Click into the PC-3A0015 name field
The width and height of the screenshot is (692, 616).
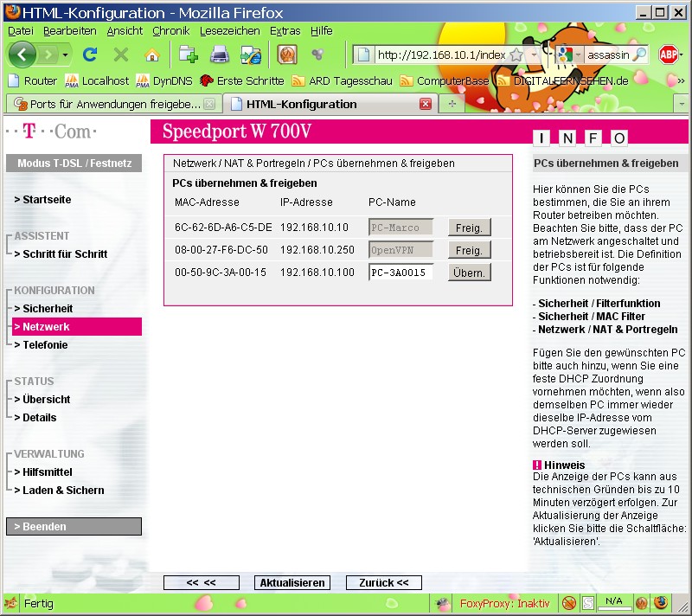(x=400, y=273)
